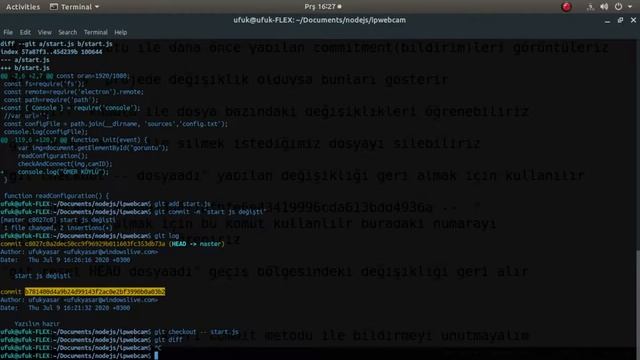Open the network status icon
Viewport: 640px width, 360px height.
coord(590,7)
